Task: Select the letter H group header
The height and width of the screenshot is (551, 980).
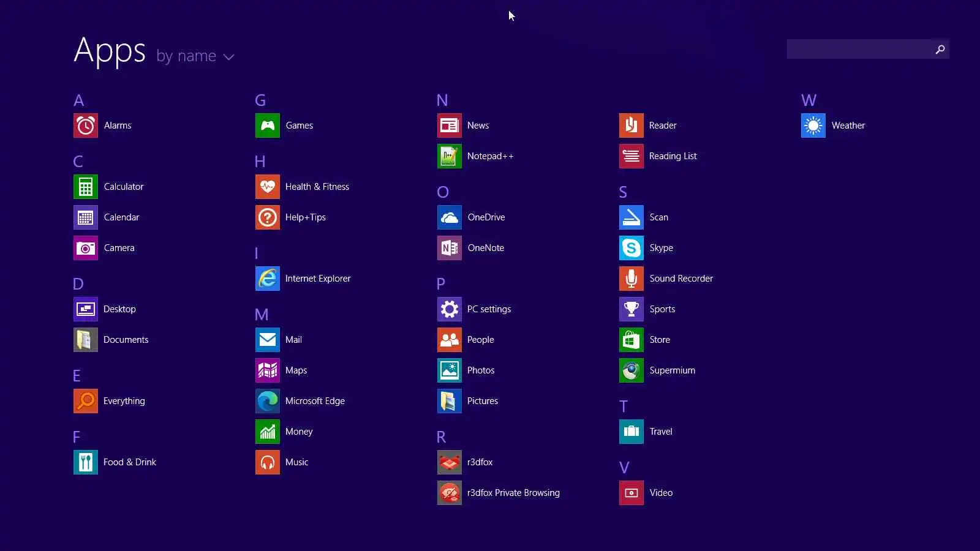Action: tap(260, 162)
